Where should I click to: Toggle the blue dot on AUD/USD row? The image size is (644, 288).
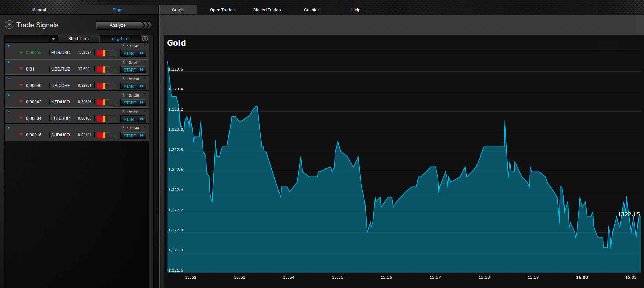(x=9, y=128)
